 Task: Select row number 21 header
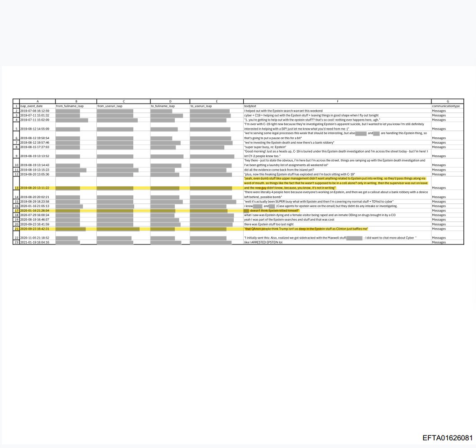click(x=16, y=229)
